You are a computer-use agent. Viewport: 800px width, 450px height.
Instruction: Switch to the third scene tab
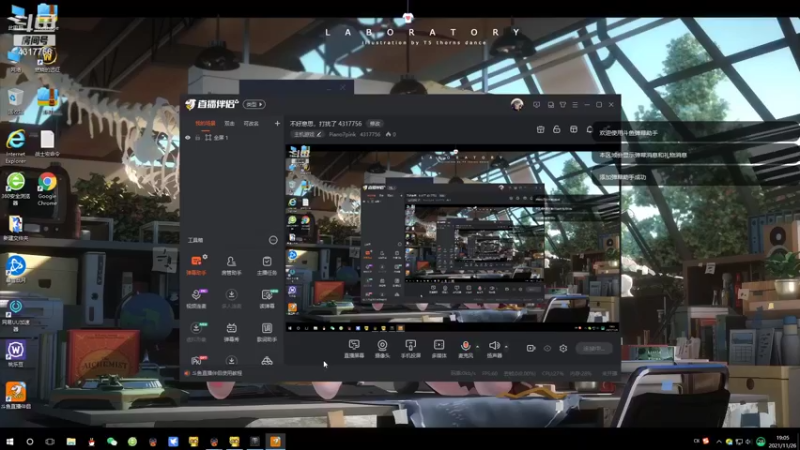point(251,123)
